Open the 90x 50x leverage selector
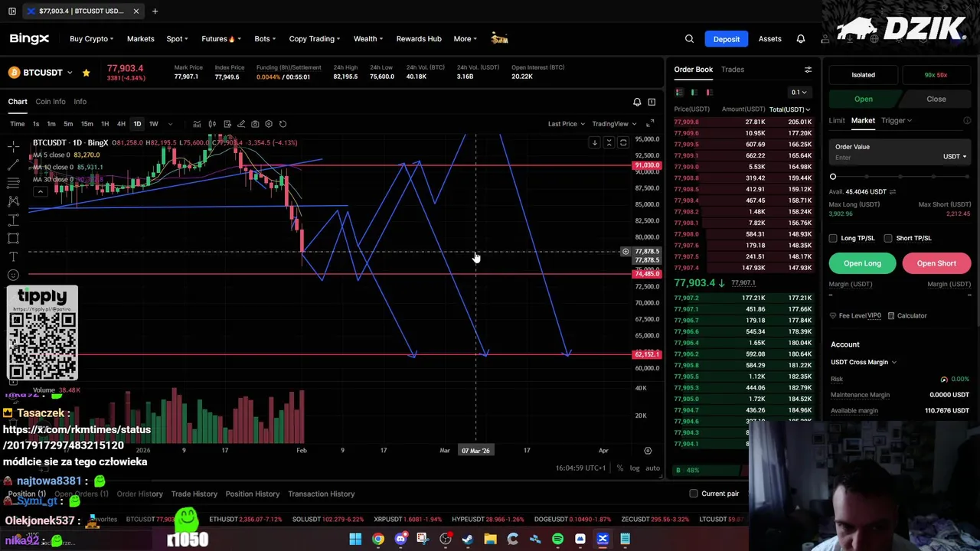Image resolution: width=980 pixels, height=551 pixels. (x=936, y=75)
